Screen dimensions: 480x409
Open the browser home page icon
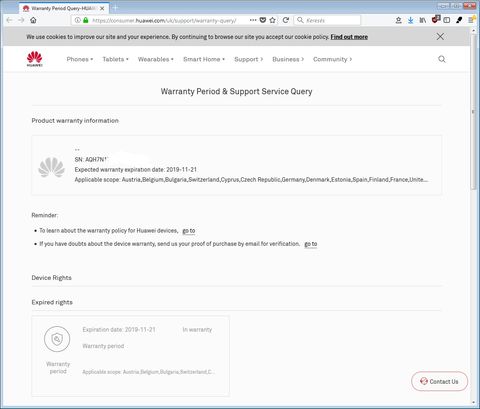33,20
